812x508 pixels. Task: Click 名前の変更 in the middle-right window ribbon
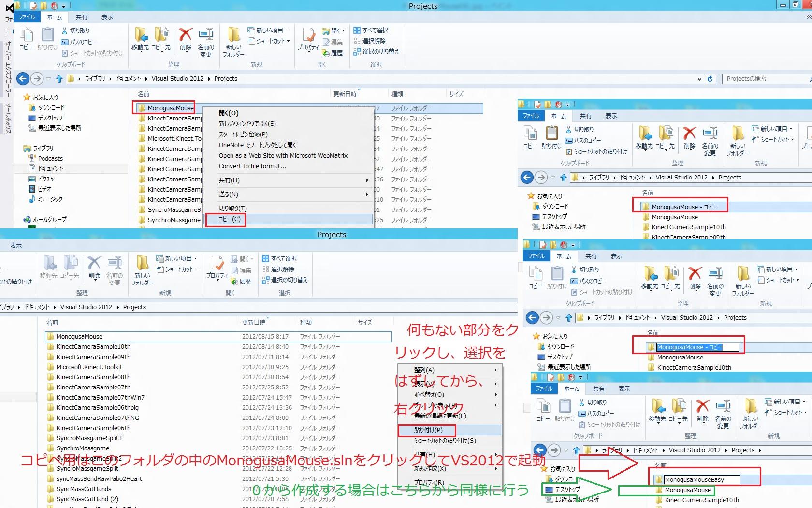point(715,281)
